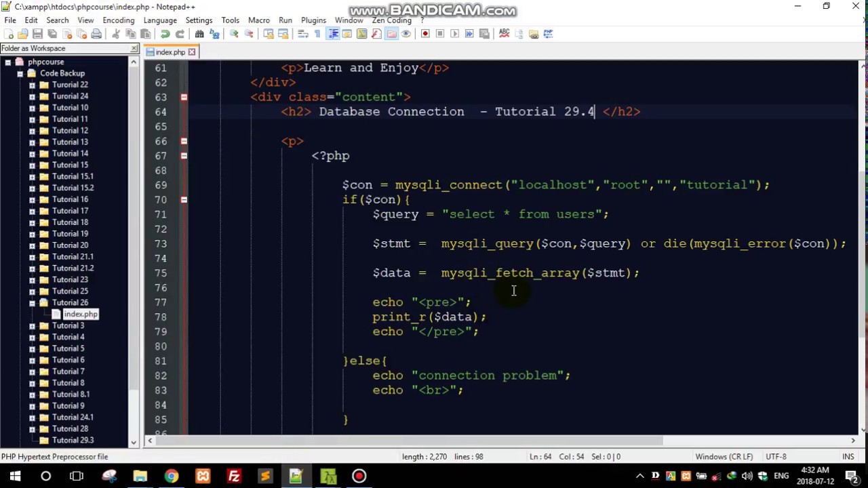Open the File menu

[10, 20]
